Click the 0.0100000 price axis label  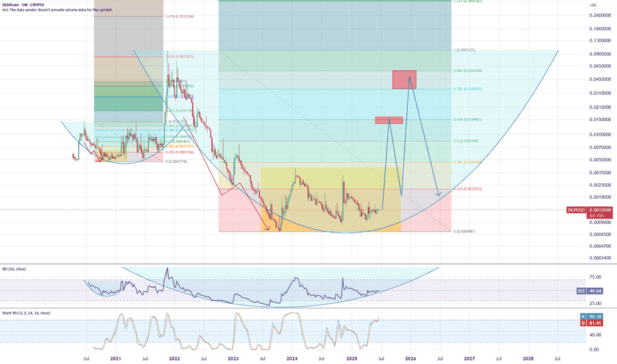[600, 134]
